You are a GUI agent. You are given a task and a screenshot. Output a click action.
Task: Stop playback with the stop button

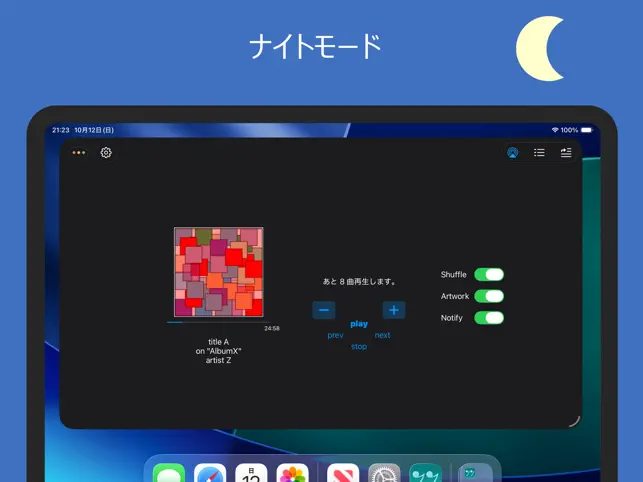[x=359, y=347]
